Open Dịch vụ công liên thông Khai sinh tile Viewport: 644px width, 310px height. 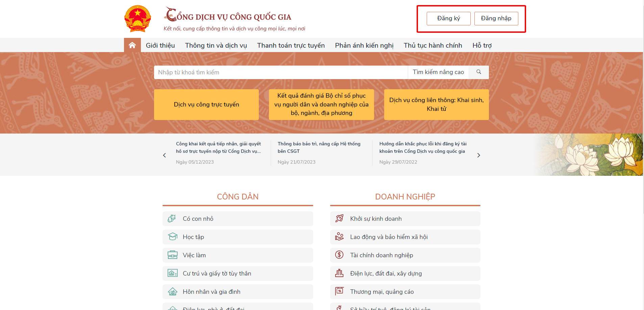[x=437, y=104]
